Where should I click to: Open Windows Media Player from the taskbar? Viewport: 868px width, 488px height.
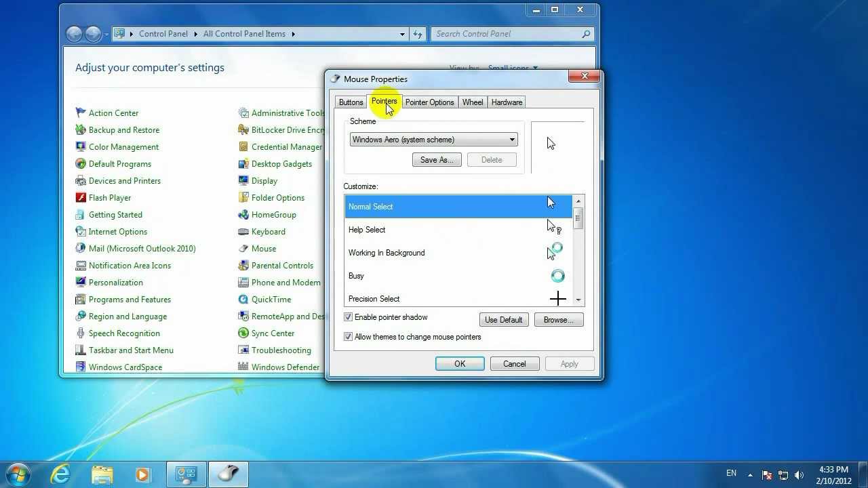click(x=142, y=474)
